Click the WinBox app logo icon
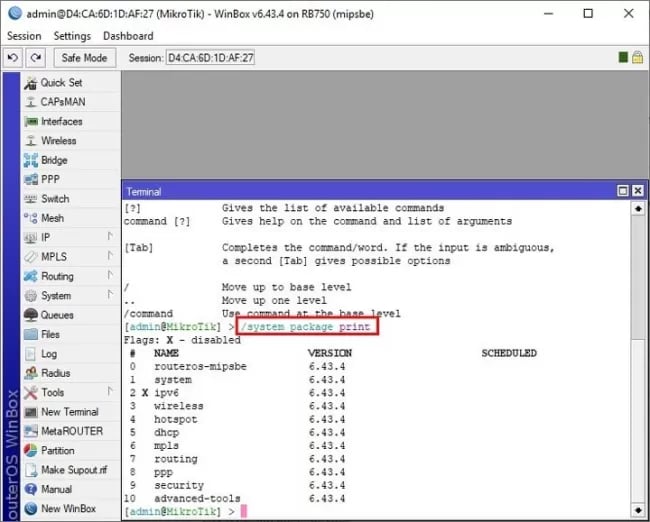 click(15, 13)
